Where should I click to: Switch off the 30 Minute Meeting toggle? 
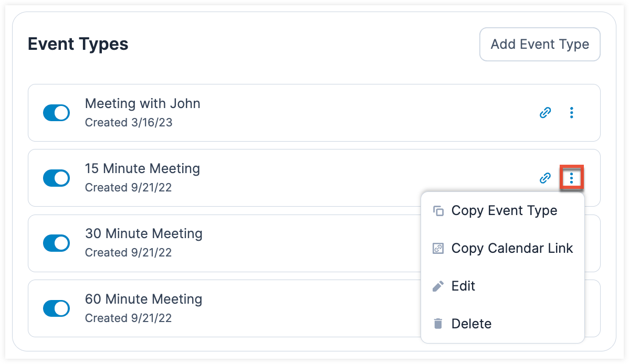56,243
